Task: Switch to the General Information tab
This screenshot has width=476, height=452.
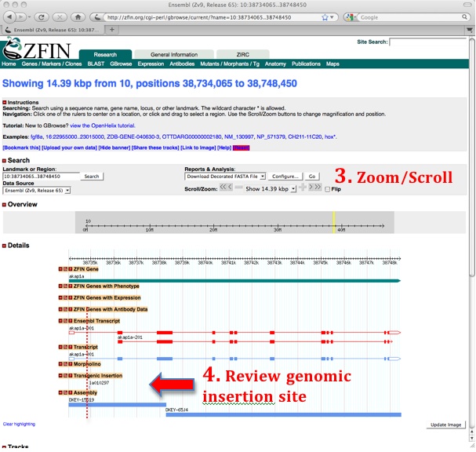Action: pos(174,54)
